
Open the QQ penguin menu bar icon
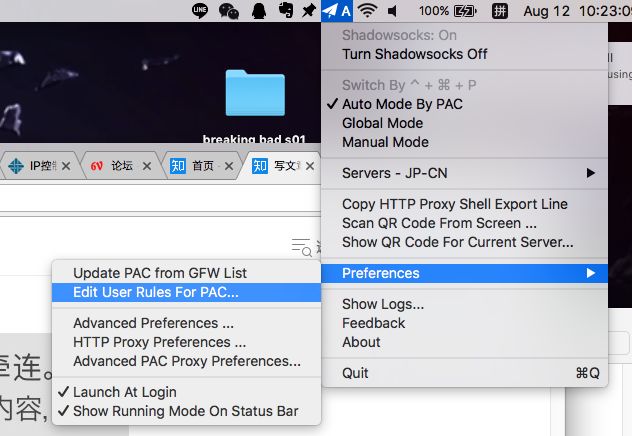click(x=259, y=11)
